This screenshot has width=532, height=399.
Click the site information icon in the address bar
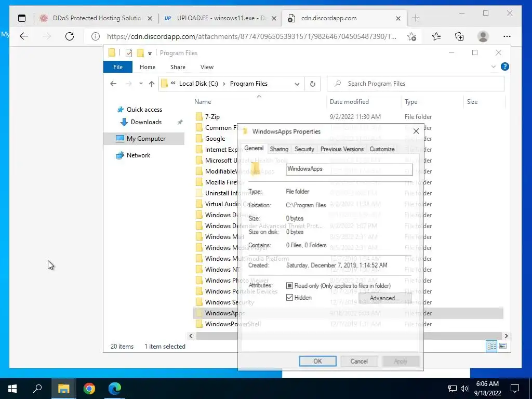pyautogui.click(x=96, y=36)
